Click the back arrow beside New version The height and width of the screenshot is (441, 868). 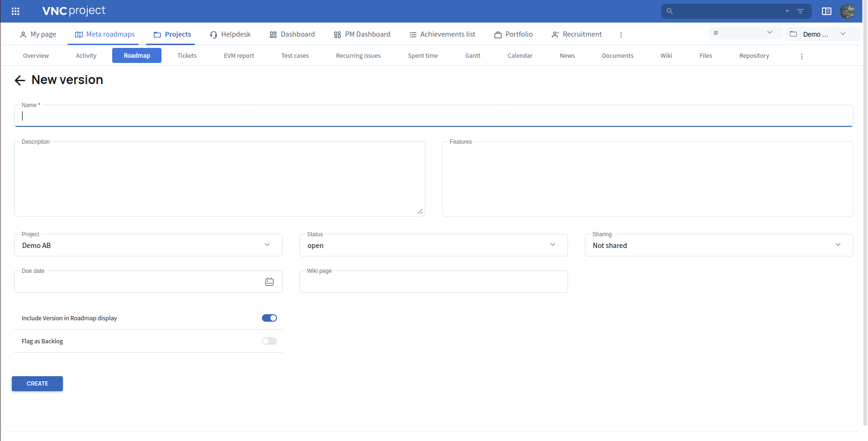20,80
